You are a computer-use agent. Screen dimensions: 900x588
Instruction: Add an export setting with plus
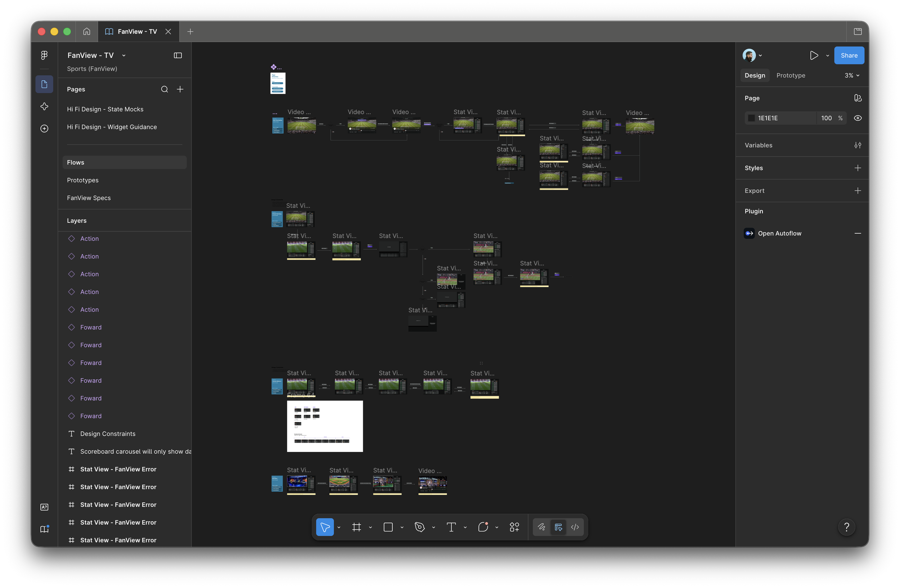(858, 190)
